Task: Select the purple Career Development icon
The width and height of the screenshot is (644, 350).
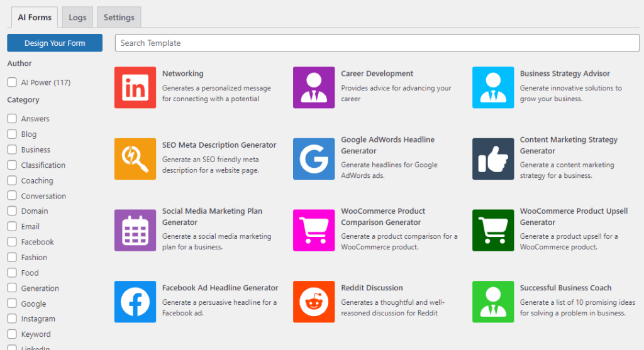Action: tap(314, 87)
